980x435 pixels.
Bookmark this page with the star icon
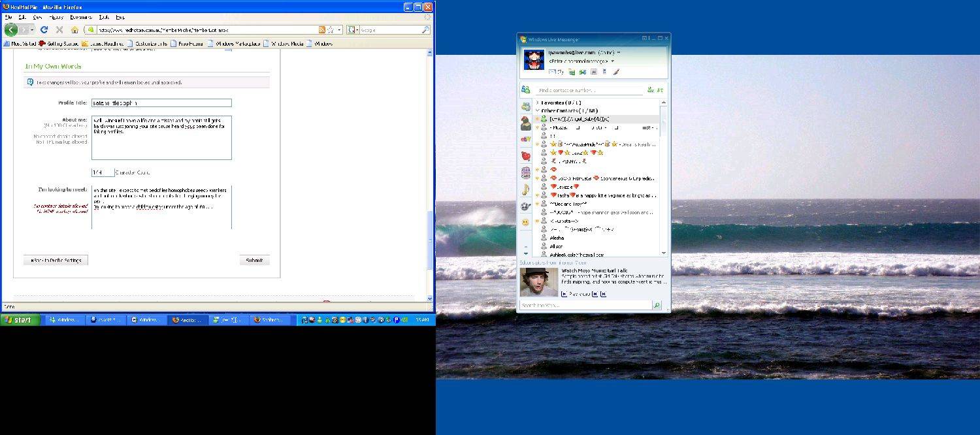click(331, 29)
